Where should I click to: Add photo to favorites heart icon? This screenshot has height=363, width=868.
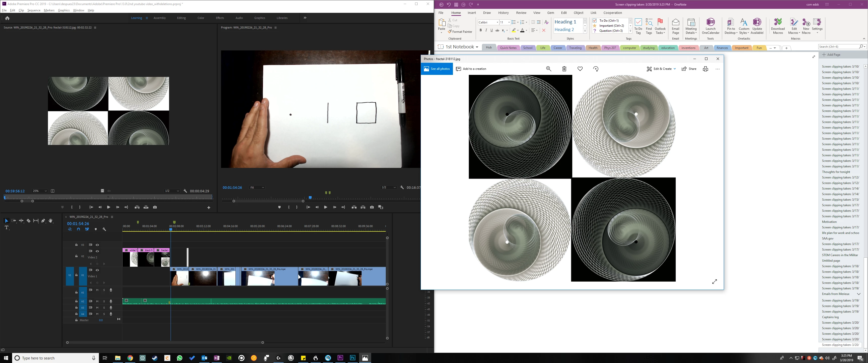click(580, 69)
